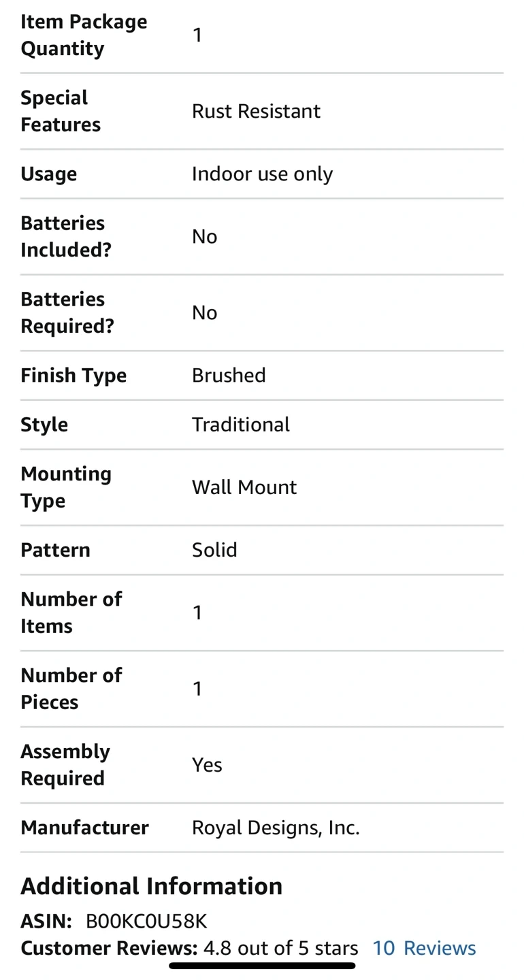Select the Mounting Type label

(x=65, y=487)
